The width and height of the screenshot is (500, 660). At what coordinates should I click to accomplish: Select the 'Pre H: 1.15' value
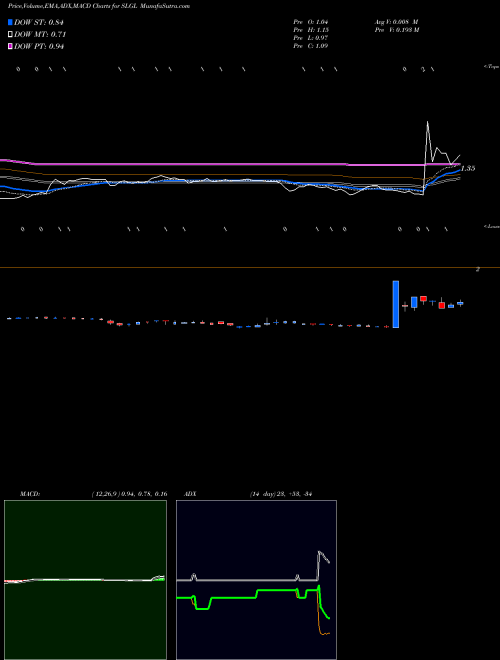click(311, 30)
